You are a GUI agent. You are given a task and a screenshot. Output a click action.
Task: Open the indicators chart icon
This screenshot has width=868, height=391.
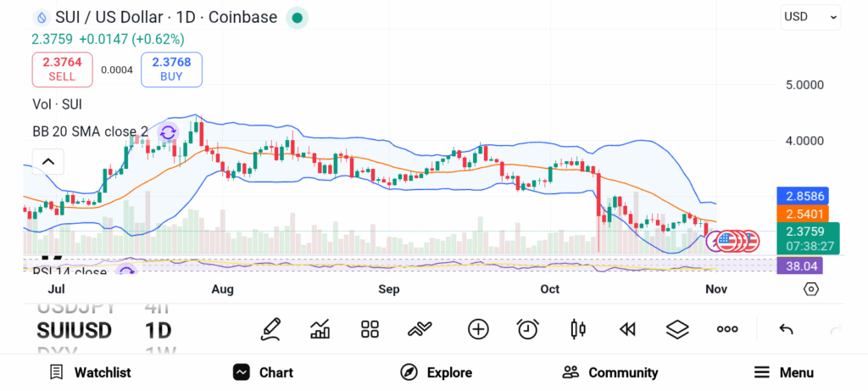pyautogui.click(x=320, y=329)
